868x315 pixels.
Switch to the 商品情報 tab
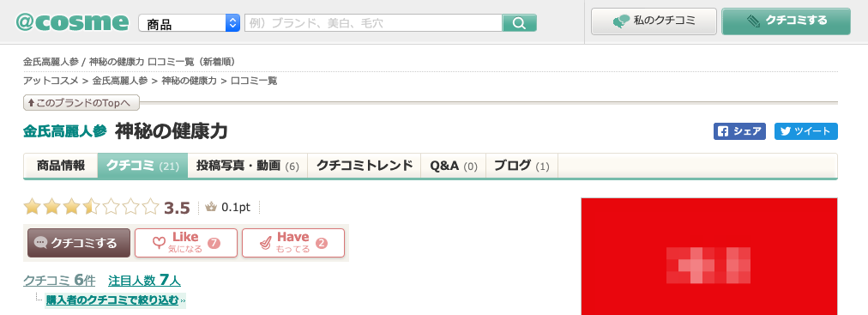point(61,166)
